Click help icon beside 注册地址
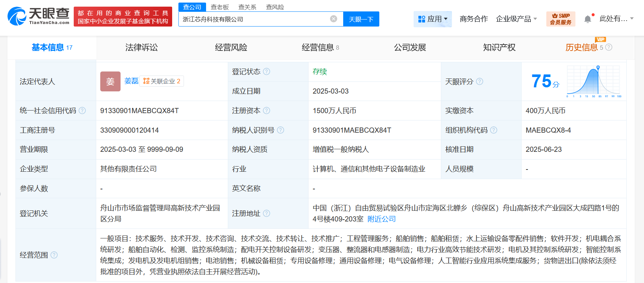Image resolution: width=644 pixels, height=283 pixels. [267, 213]
